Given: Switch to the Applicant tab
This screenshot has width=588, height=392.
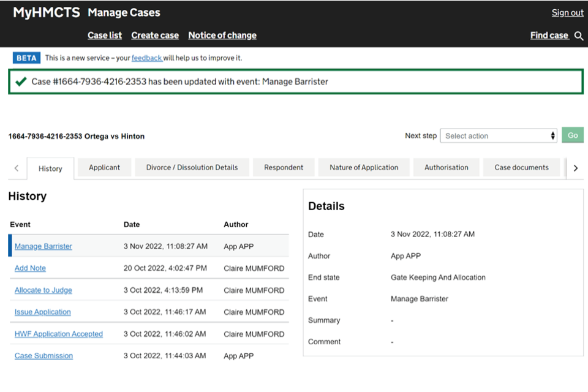Looking at the screenshot, I should [104, 167].
